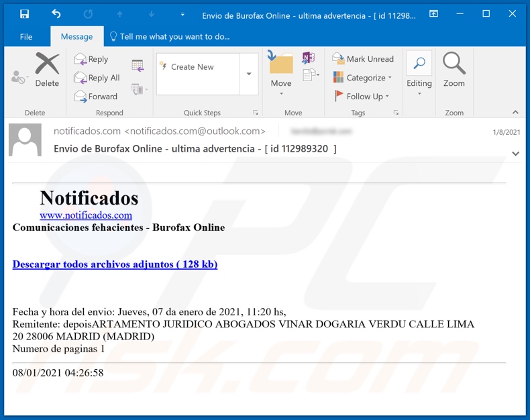The image size is (530, 420).
Task: Collapse the ribbon with the chevron
Action: click(x=515, y=112)
